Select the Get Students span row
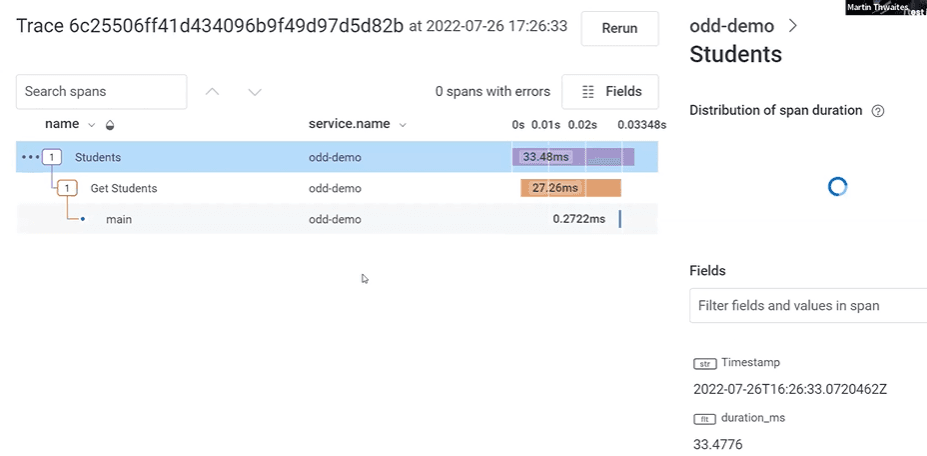The image size is (927, 456). coord(124,188)
